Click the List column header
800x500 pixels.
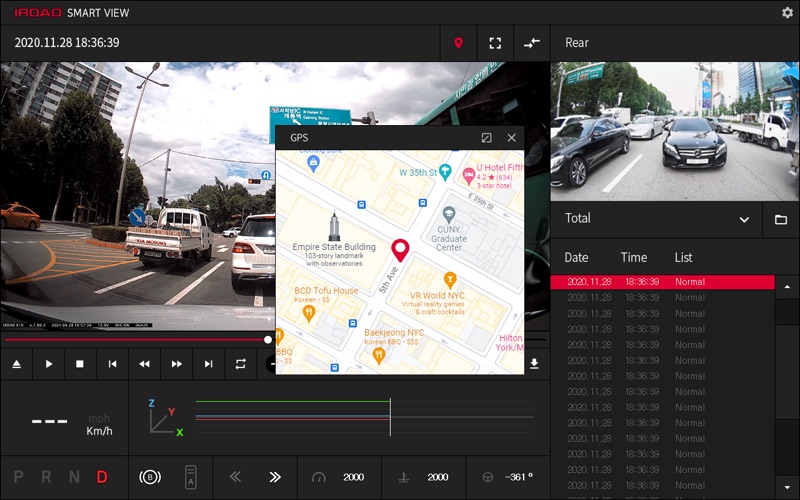(x=683, y=258)
